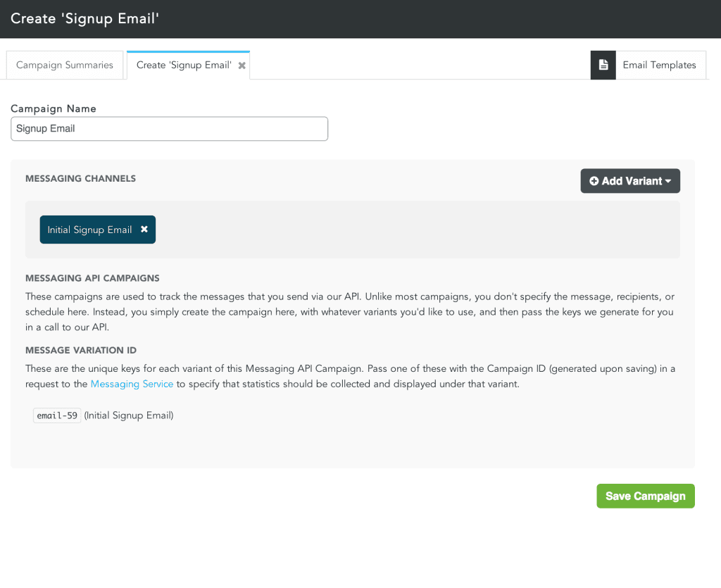Click the Campaign Name field label
This screenshot has height=588, width=721.
pos(54,108)
